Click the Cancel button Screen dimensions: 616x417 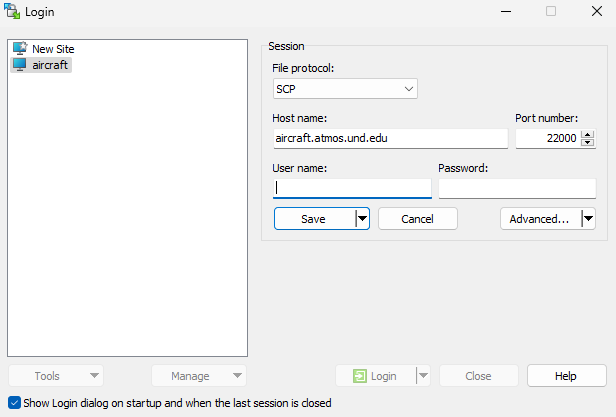click(x=417, y=219)
